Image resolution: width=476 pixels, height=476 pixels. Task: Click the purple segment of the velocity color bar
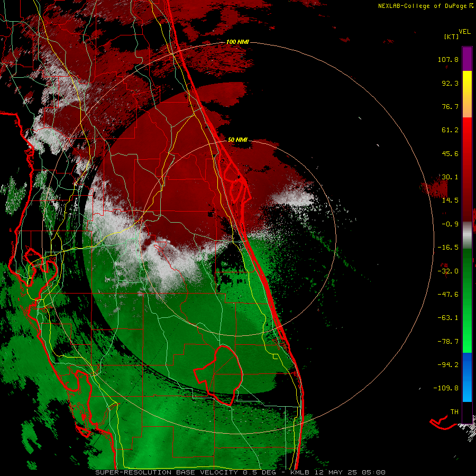pyautogui.click(x=467, y=59)
